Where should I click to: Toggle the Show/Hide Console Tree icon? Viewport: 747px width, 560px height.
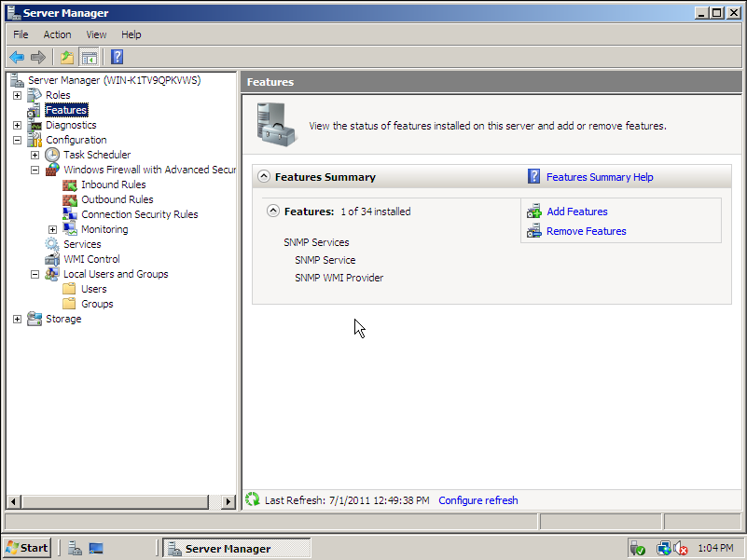89,58
